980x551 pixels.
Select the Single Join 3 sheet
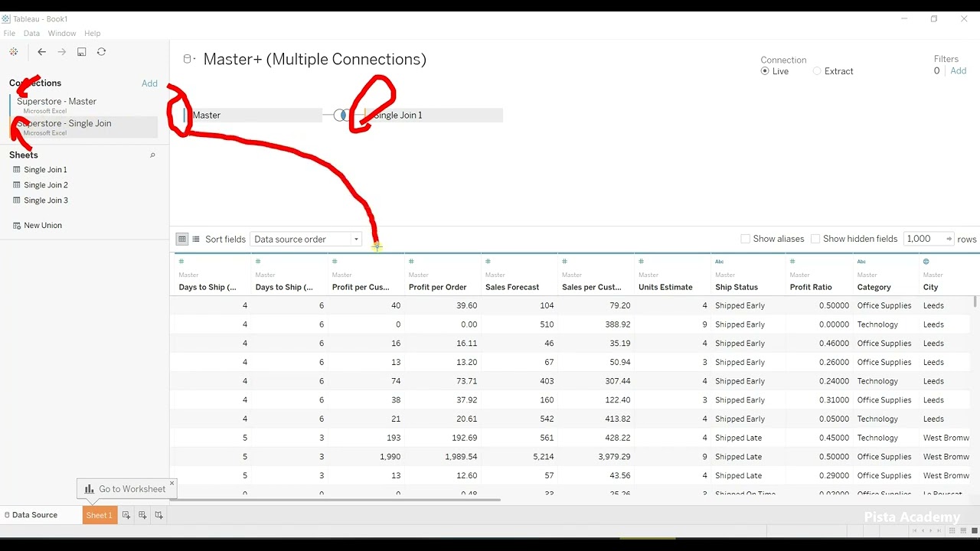[46, 201]
